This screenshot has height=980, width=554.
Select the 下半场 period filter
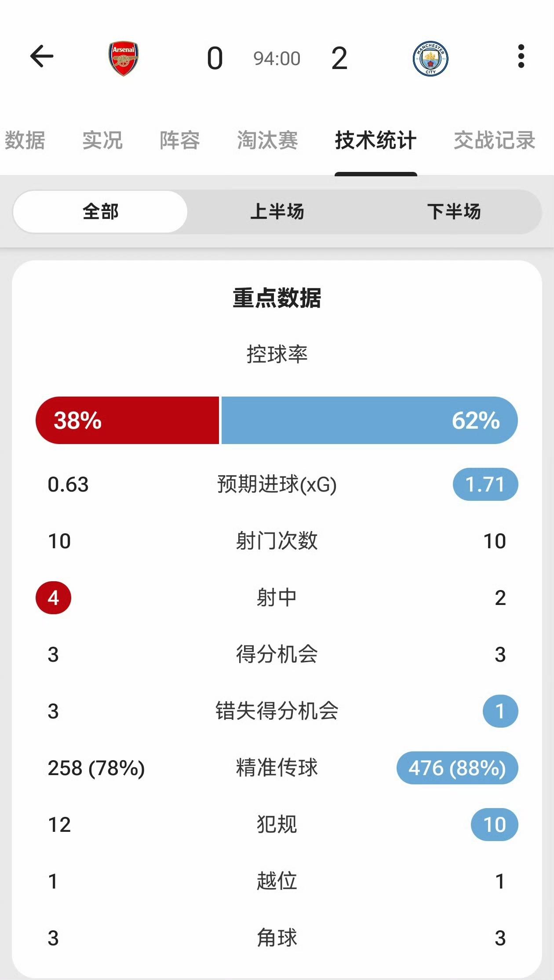pos(454,211)
